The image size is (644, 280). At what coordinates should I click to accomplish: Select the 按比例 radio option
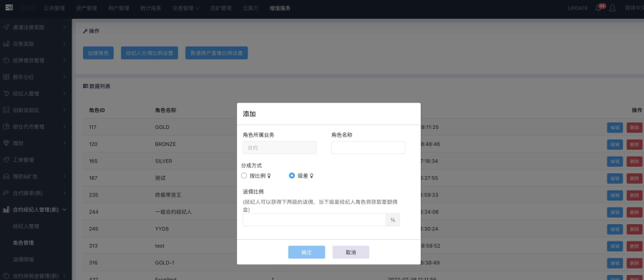244,175
